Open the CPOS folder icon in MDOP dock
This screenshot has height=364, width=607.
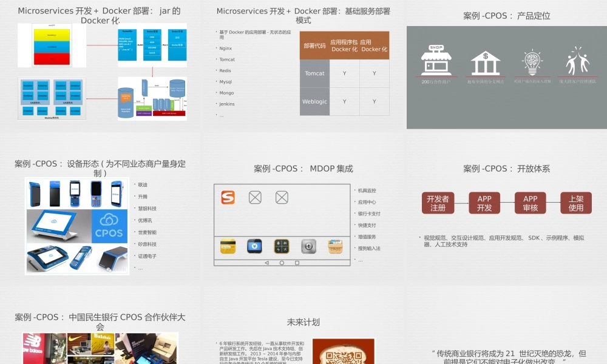(x=336, y=247)
